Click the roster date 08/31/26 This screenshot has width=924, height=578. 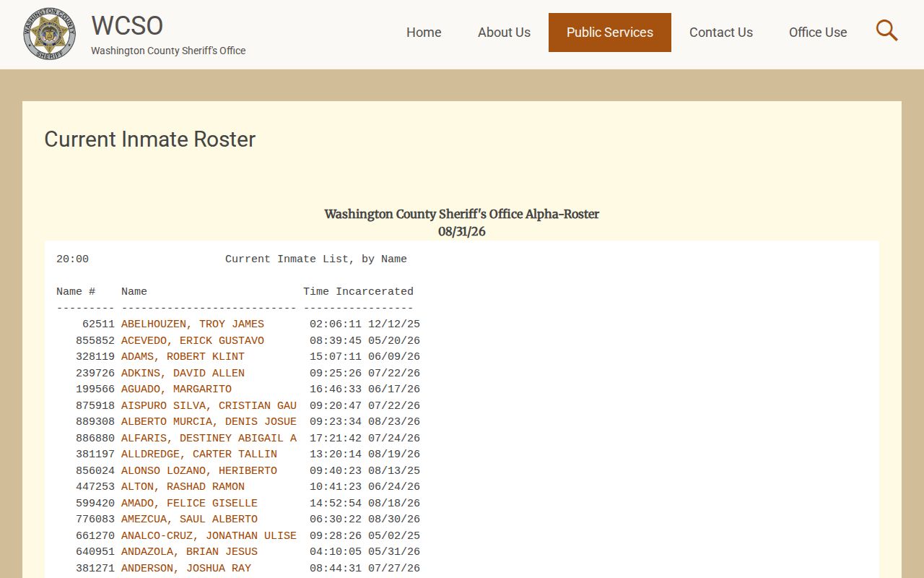tap(462, 232)
